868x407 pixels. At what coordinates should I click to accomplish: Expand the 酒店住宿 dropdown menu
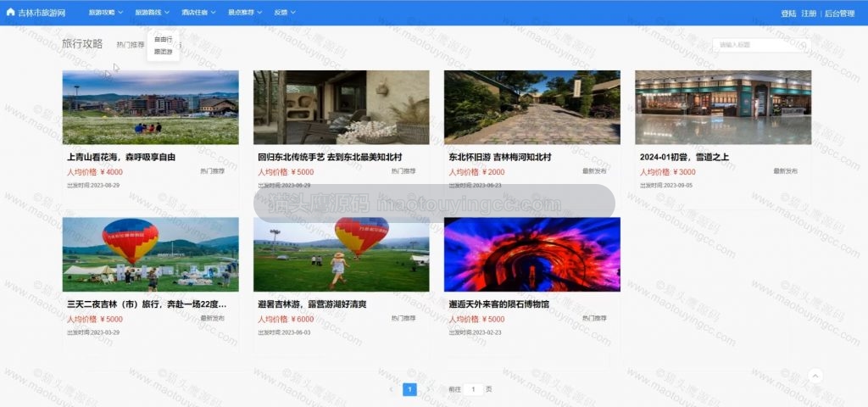[x=198, y=12]
